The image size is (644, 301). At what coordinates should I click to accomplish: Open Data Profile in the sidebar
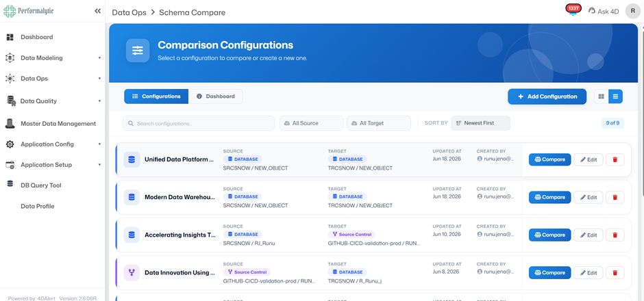[38, 207]
